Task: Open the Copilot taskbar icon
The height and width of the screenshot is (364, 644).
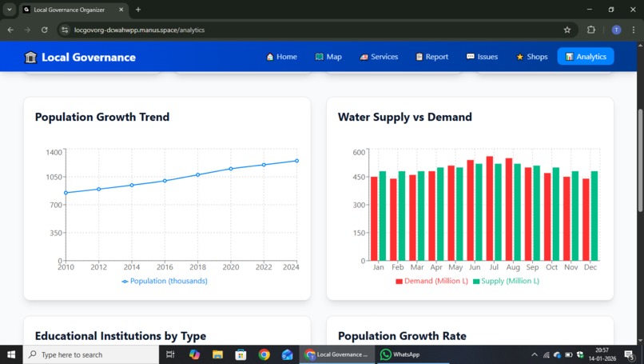Action: click(x=194, y=354)
